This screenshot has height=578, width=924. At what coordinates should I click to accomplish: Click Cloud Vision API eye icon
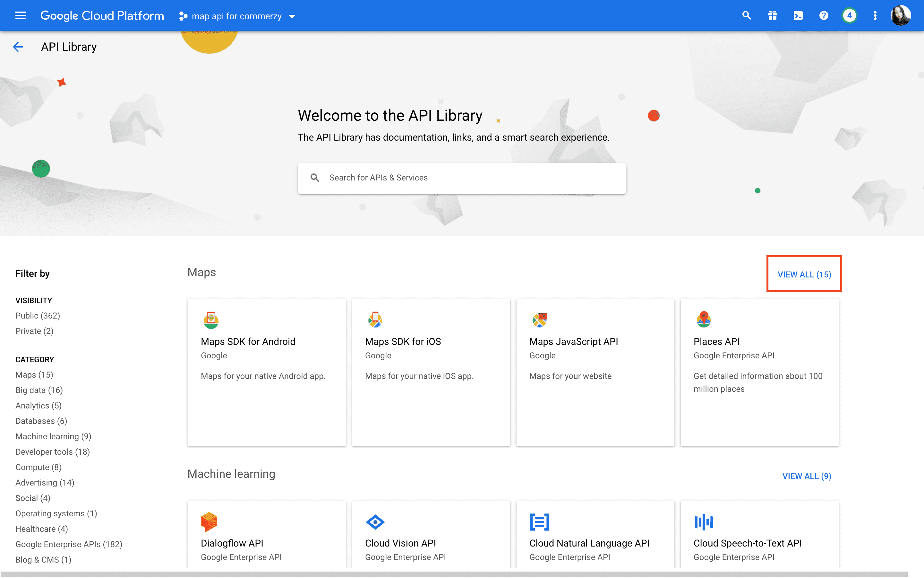(x=375, y=522)
